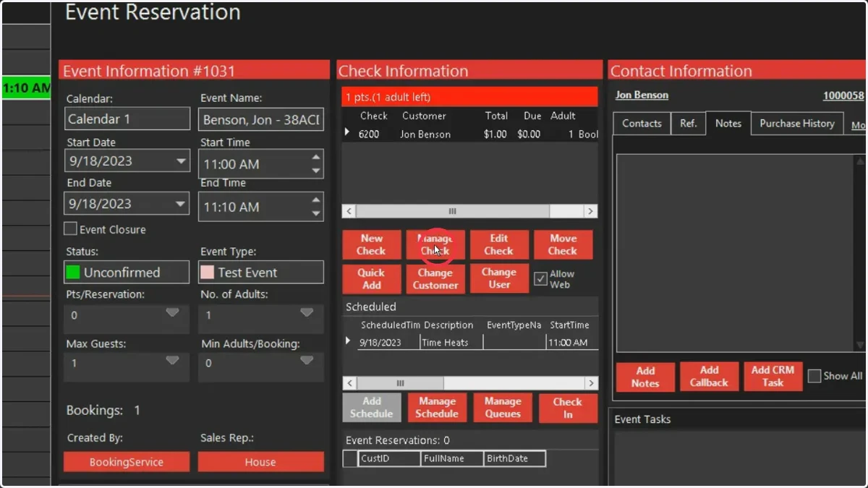The height and width of the screenshot is (488, 868).
Task: Open the Start Date dropdown
Action: pos(182,161)
